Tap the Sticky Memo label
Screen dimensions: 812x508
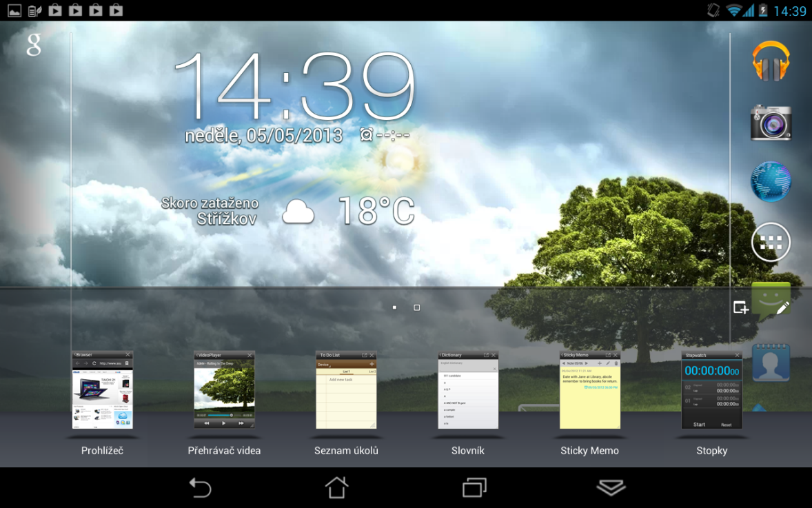589,451
